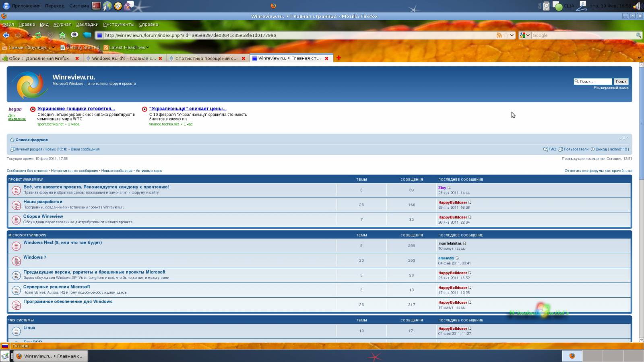Launch terminal from top panel
The height and width of the screenshot is (362, 644).
coord(96,6)
